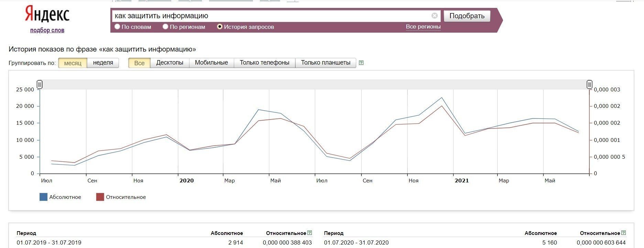
Task: Switch to the Десктопы tab
Action: [x=170, y=63]
